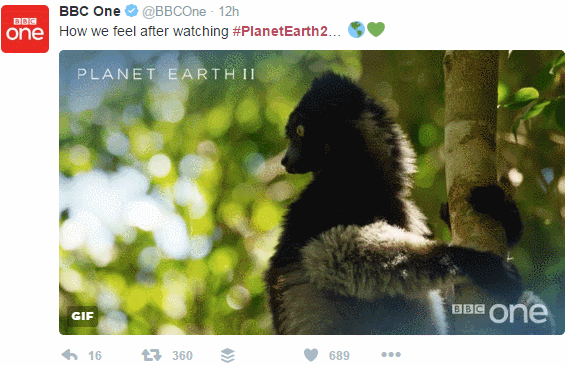Click the blue verified badge

point(132,11)
